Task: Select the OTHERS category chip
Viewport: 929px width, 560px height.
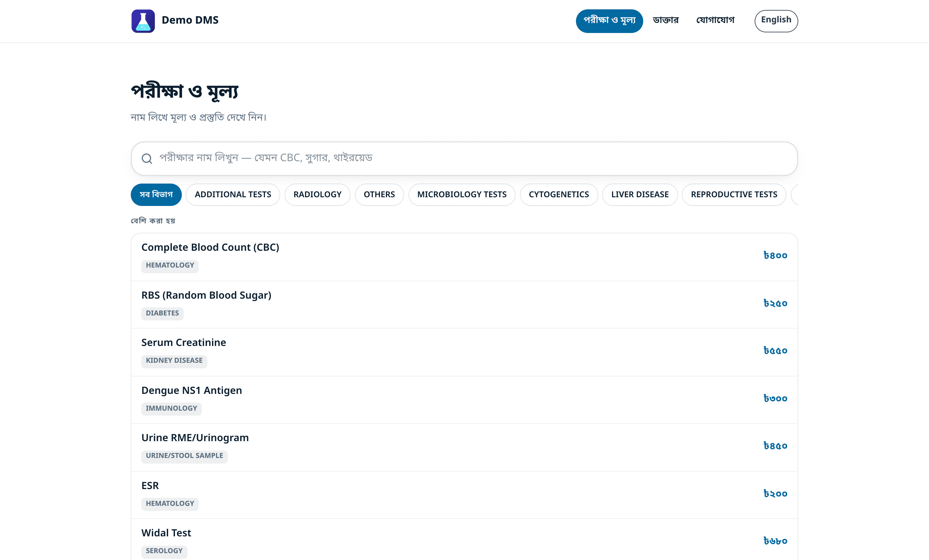Action: tap(379, 194)
